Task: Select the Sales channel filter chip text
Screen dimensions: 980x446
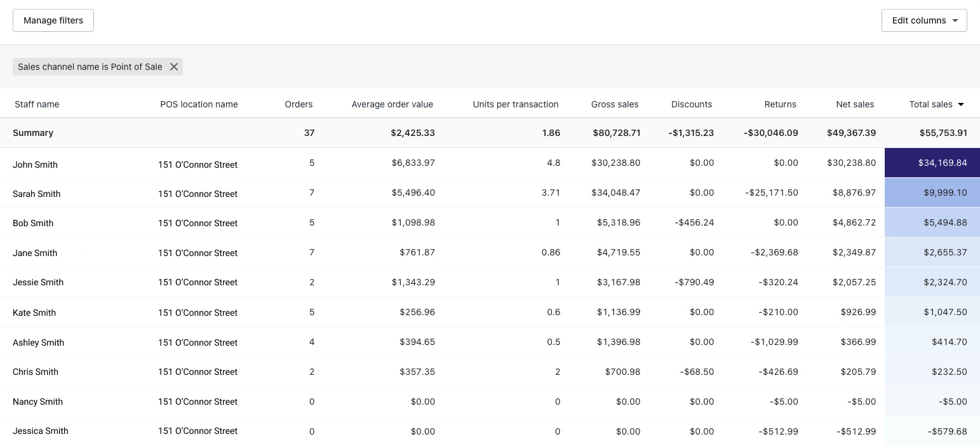Action: coord(89,67)
